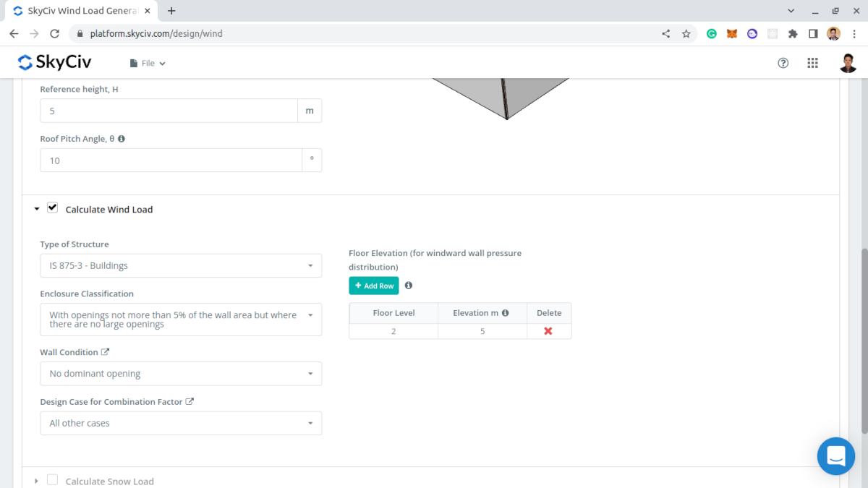Screen dimensions: 868x488
Task: Go back to the previous page
Action: click(14, 33)
